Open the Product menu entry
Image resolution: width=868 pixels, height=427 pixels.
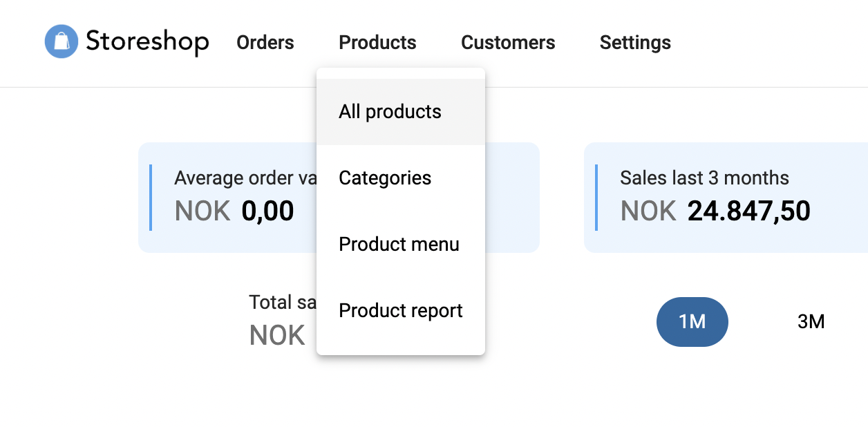coord(399,245)
